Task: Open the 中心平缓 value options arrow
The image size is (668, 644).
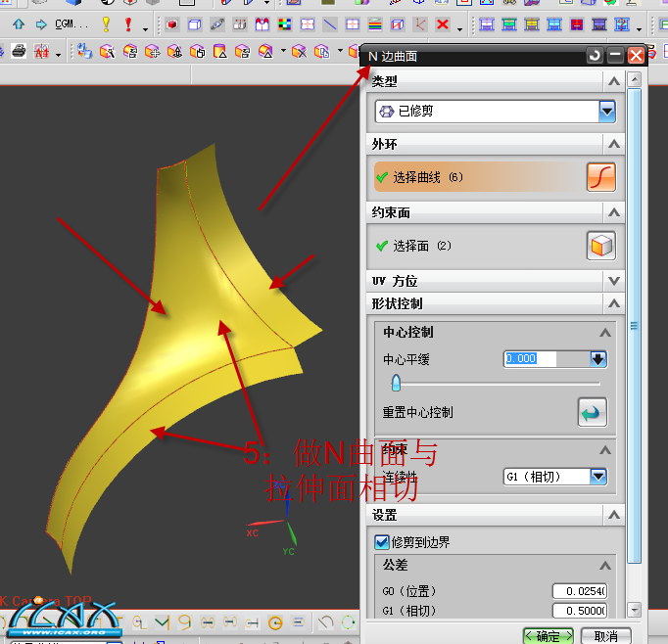Action: (598, 359)
